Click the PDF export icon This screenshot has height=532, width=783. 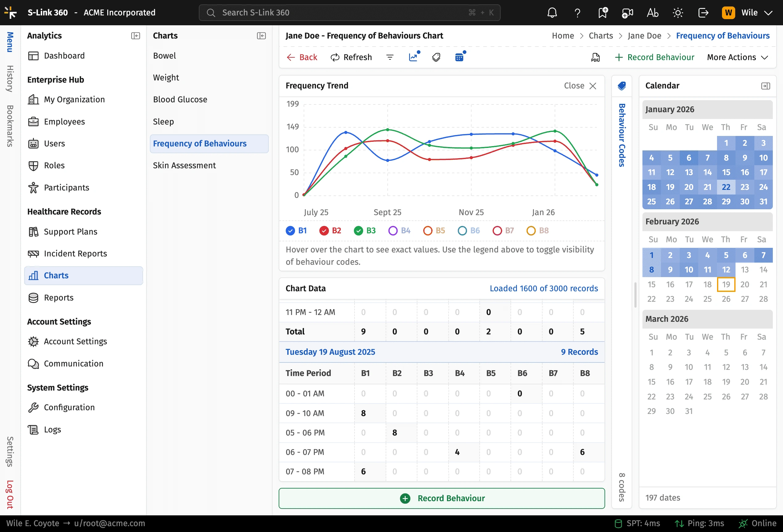pos(595,57)
